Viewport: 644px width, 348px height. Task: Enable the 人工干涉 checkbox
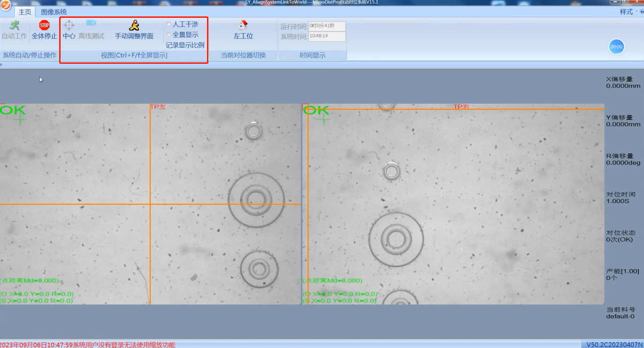(x=169, y=24)
